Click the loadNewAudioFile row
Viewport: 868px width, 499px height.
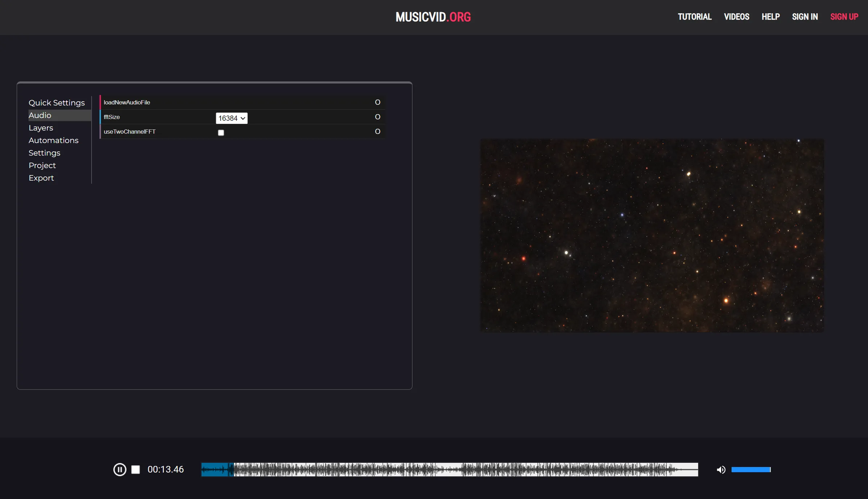[217, 102]
